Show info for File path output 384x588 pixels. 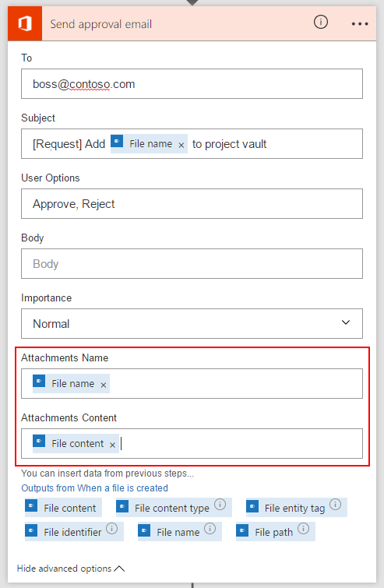303,529
